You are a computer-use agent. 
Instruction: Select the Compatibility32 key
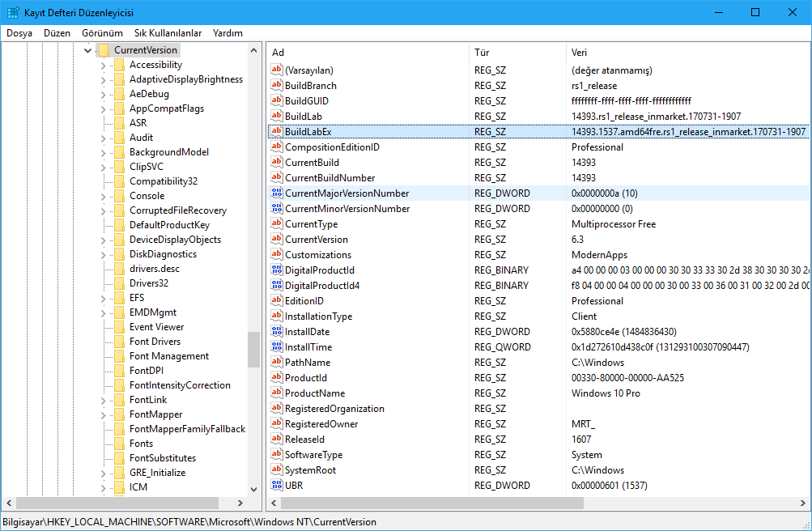point(164,181)
